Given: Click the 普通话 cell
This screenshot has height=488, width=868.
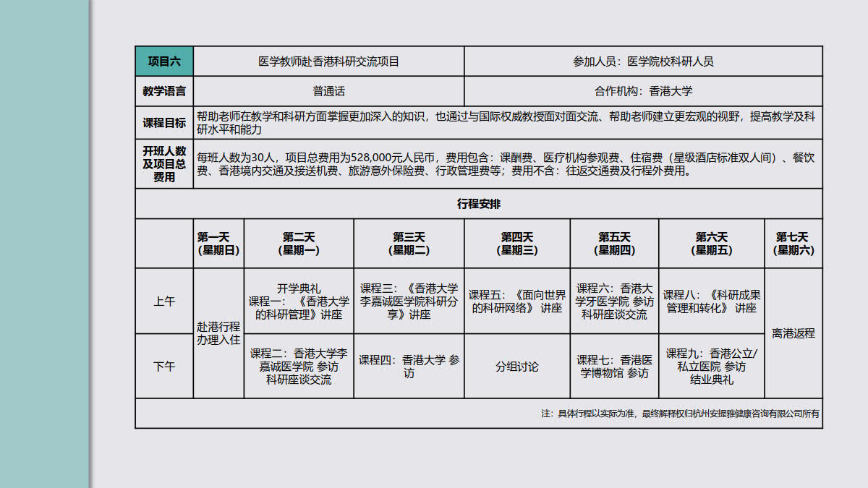Looking at the screenshot, I should click(328, 91).
